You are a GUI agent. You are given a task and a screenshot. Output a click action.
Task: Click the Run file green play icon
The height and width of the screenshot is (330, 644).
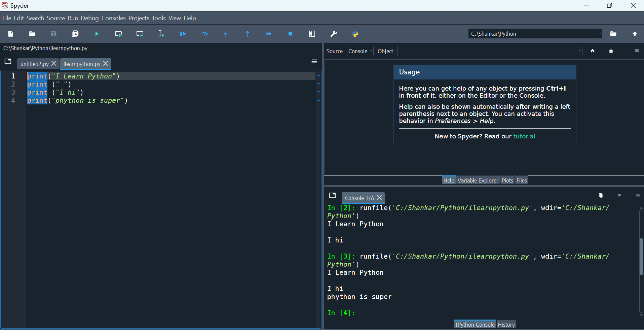(97, 34)
